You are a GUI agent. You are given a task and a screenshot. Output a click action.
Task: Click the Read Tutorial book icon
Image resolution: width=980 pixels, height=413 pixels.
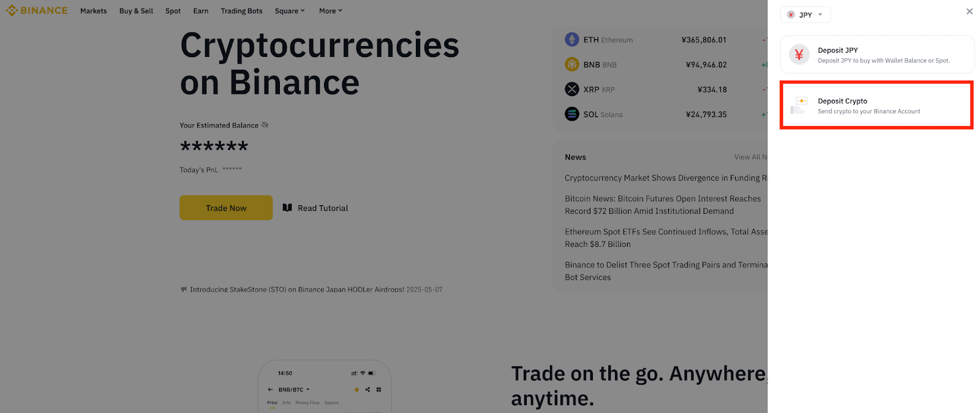coord(287,208)
